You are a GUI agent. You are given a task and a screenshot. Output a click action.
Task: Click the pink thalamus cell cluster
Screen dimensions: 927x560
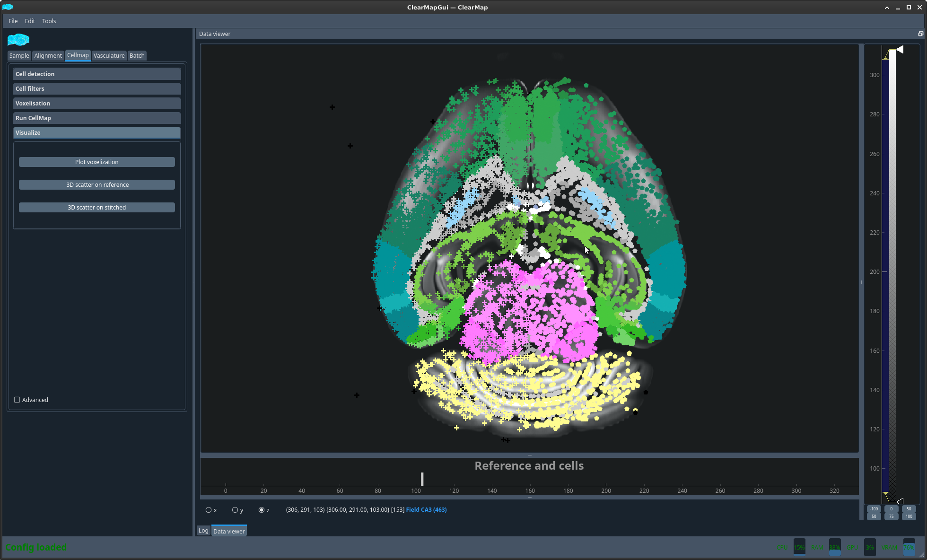tap(530, 312)
